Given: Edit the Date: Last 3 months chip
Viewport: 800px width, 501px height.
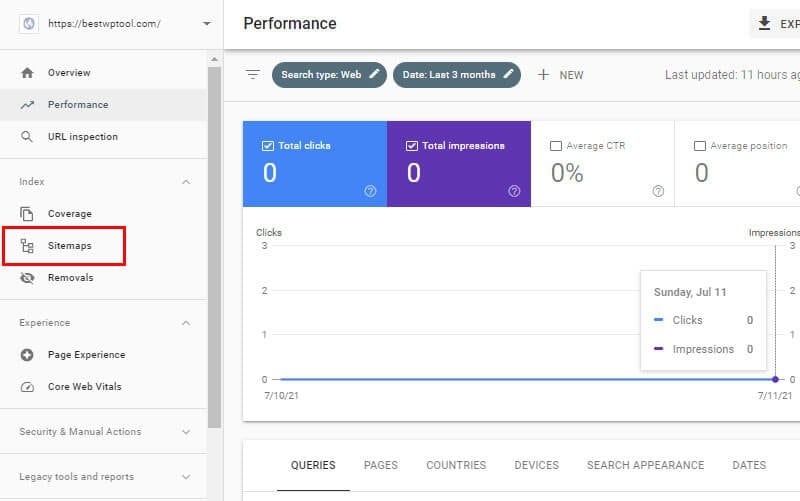Looking at the screenshot, I should point(457,75).
